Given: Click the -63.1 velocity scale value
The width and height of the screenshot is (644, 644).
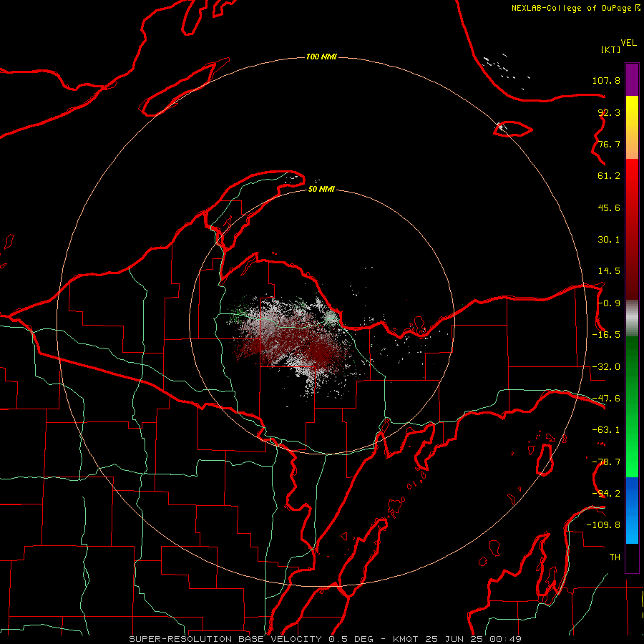Looking at the screenshot, I should [x=606, y=430].
